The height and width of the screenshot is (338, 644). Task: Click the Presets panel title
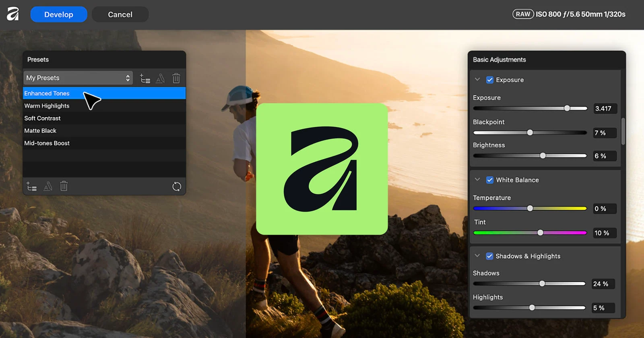point(38,60)
